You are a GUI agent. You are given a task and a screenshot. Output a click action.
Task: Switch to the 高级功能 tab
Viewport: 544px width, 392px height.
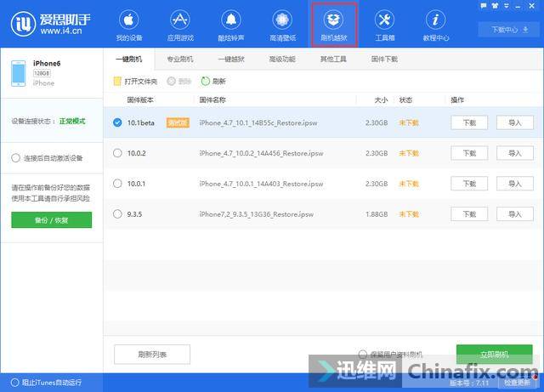[x=282, y=60]
